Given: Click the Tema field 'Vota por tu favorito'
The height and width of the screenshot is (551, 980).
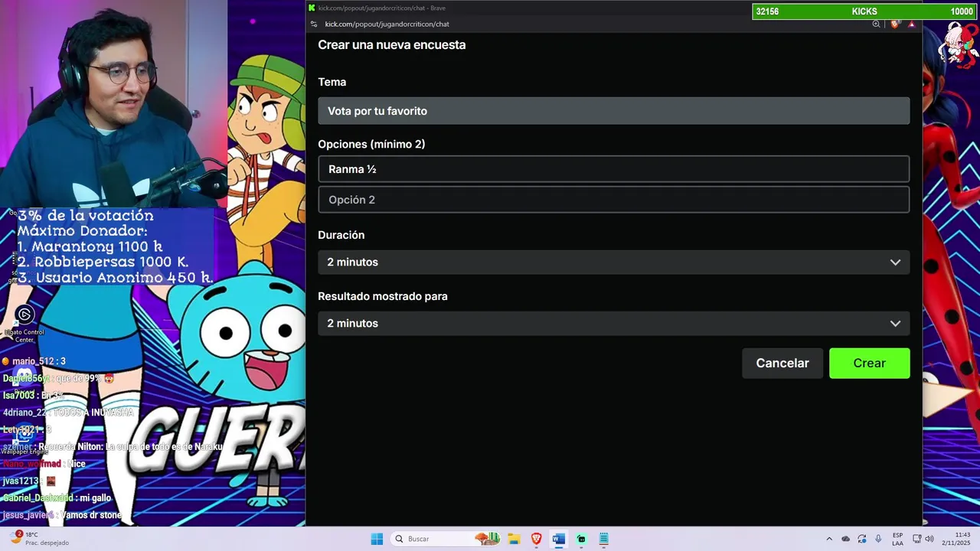Looking at the screenshot, I should click(x=614, y=111).
